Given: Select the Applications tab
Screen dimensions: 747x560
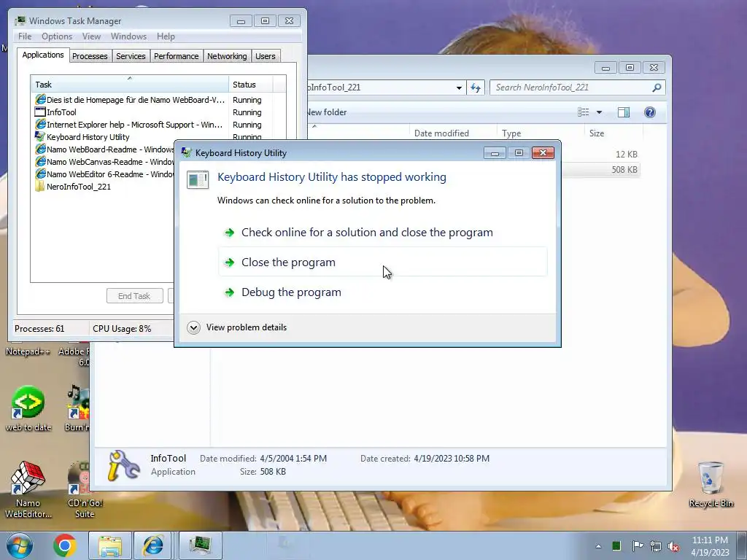Looking at the screenshot, I should pyautogui.click(x=43, y=55).
